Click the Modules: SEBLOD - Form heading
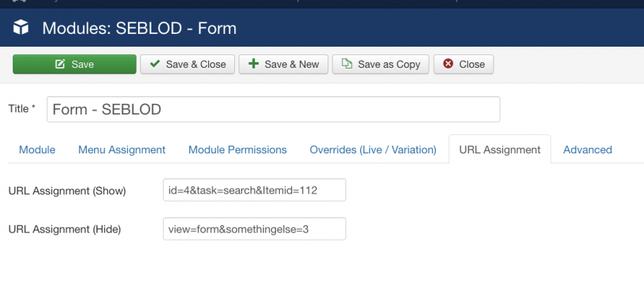The width and height of the screenshot is (644, 304). (139, 28)
